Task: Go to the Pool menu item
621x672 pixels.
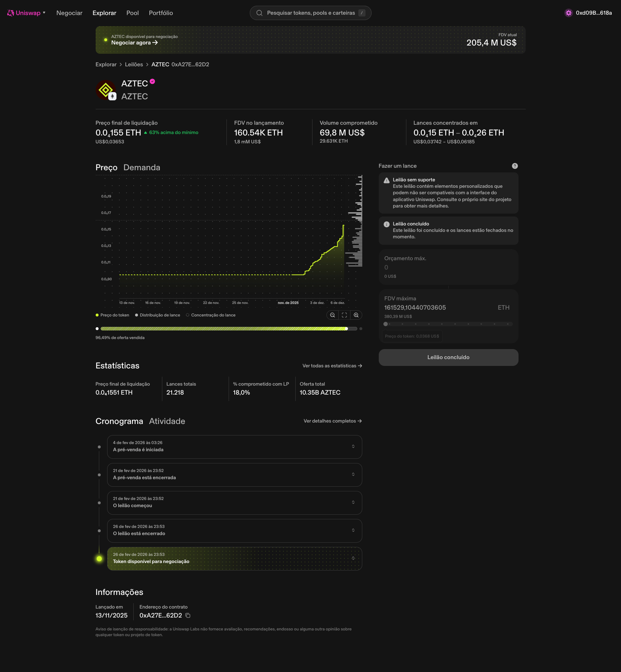Action: click(x=133, y=13)
